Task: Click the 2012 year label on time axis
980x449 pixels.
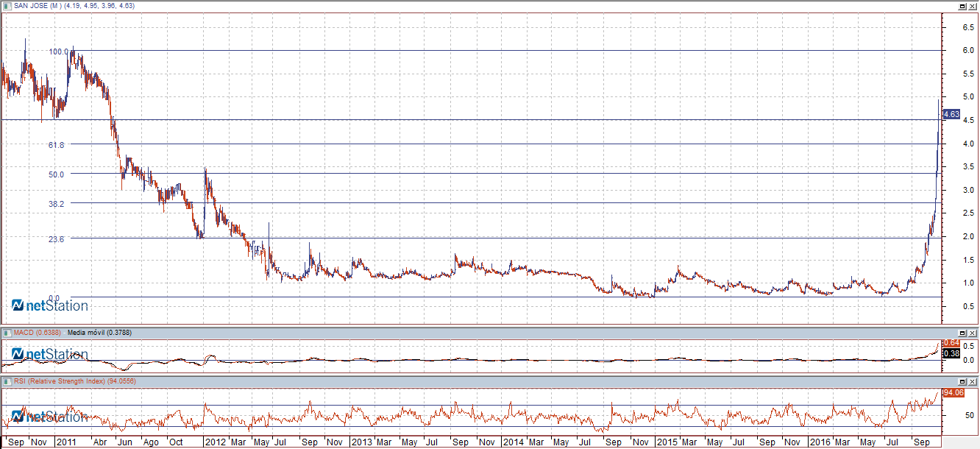Action: pyautogui.click(x=216, y=442)
